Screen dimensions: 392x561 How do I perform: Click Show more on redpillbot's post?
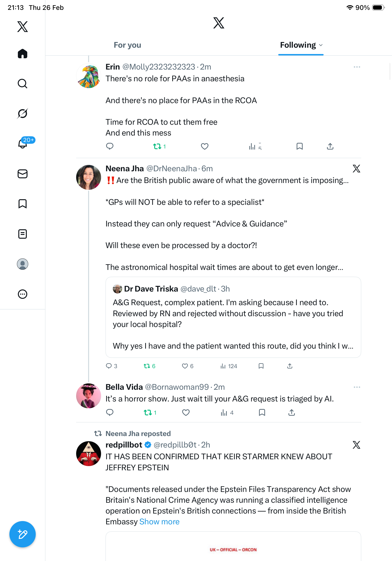(159, 522)
